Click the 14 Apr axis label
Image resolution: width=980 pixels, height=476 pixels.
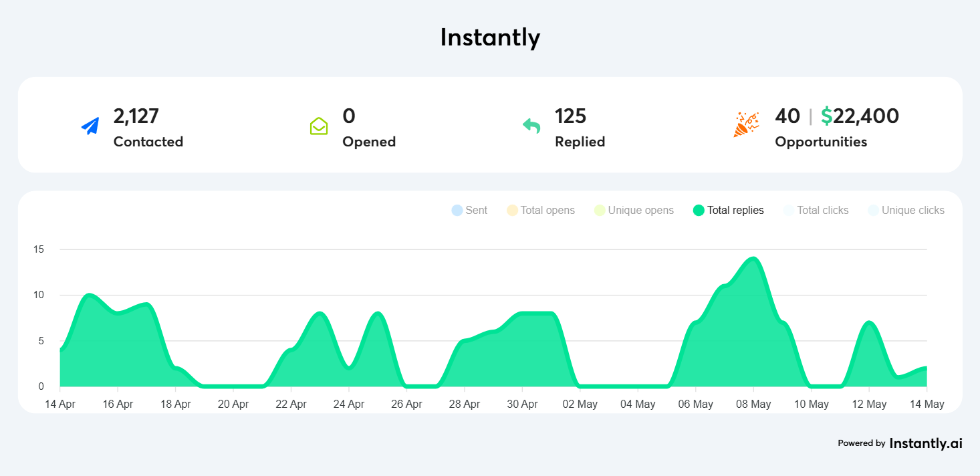59,404
